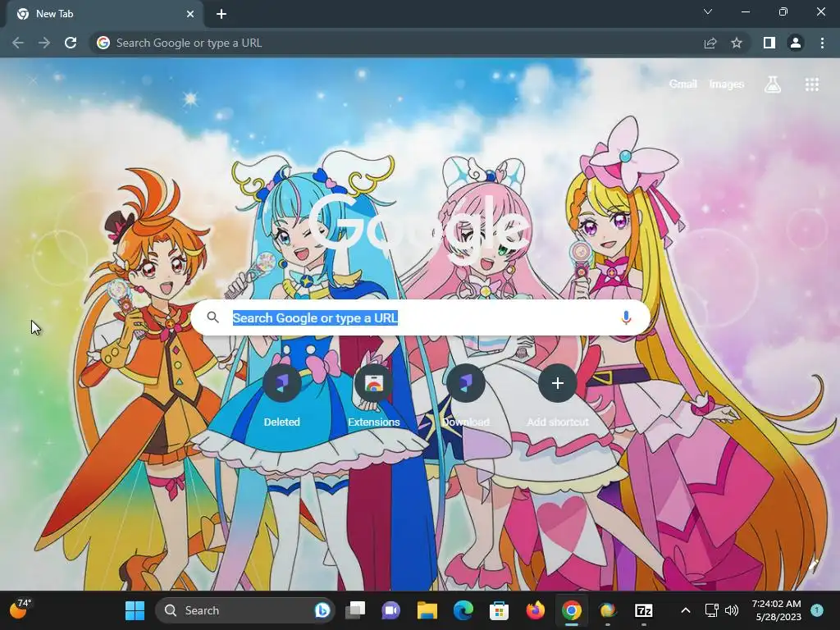Image resolution: width=840 pixels, height=630 pixels.
Task: Launch Teams Chat from the taskbar
Action: (391, 610)
